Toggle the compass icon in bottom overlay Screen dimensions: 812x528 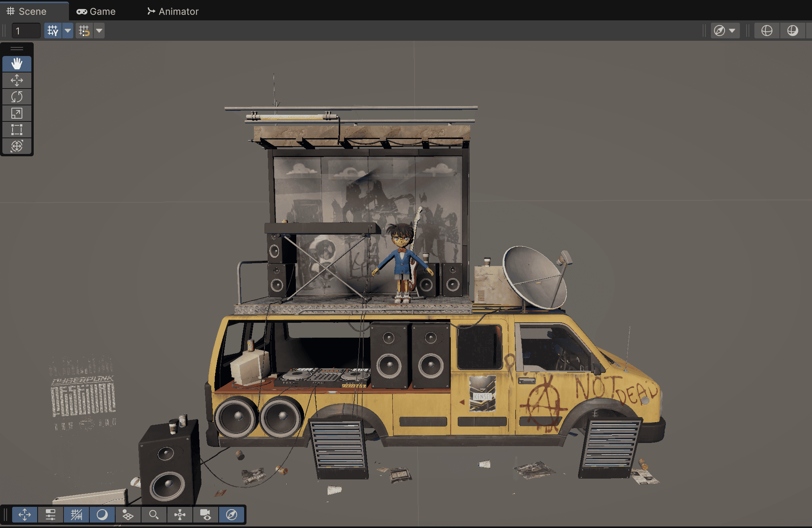[232, 515]
